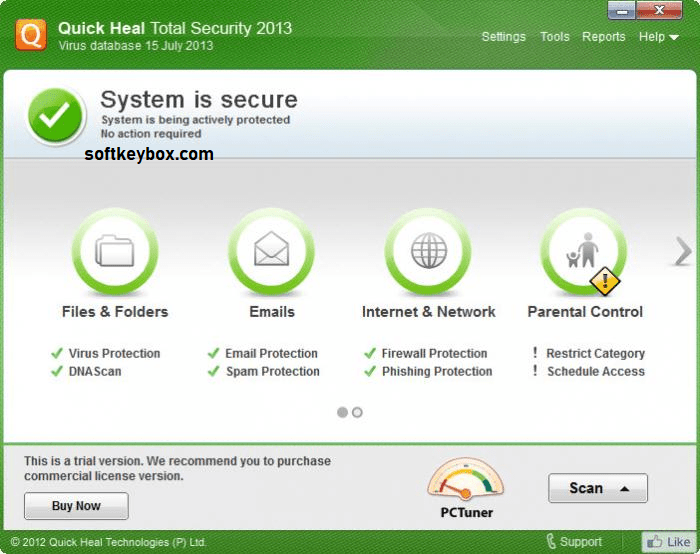The image size is (700, 554).
Task: Show next feature page with right chevron
Action: (683, 251)
